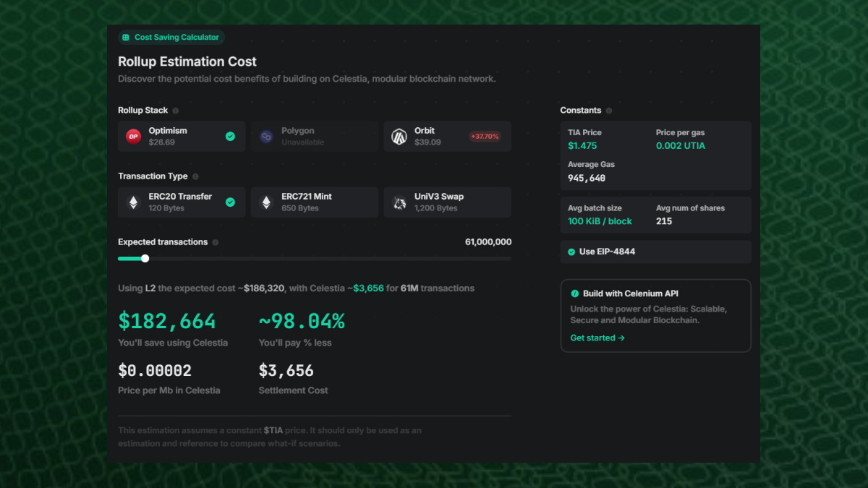Screen dimensions: 868x488
Task: Choose ERC721 Mint transaction type
Action: 315,202
